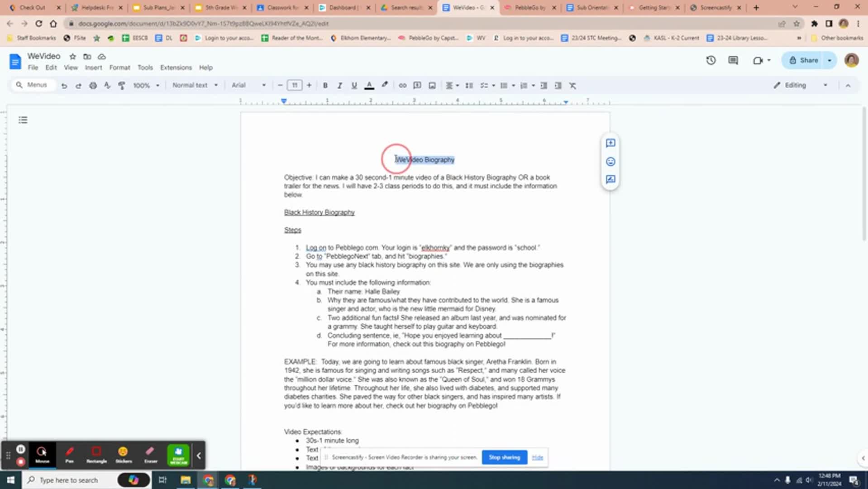
Task: Click the Redo icon in toolbar
Action: pyautogui.click(x=78, y=86)
